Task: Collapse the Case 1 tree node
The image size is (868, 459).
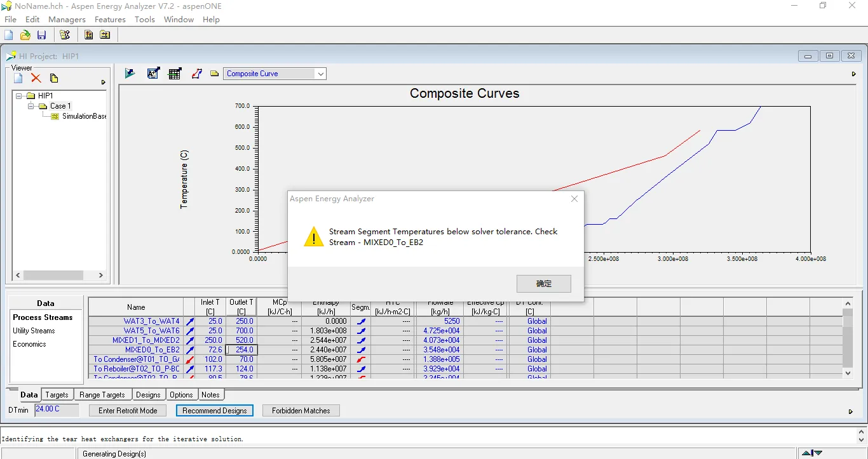Action: click(x=31, y=106)
